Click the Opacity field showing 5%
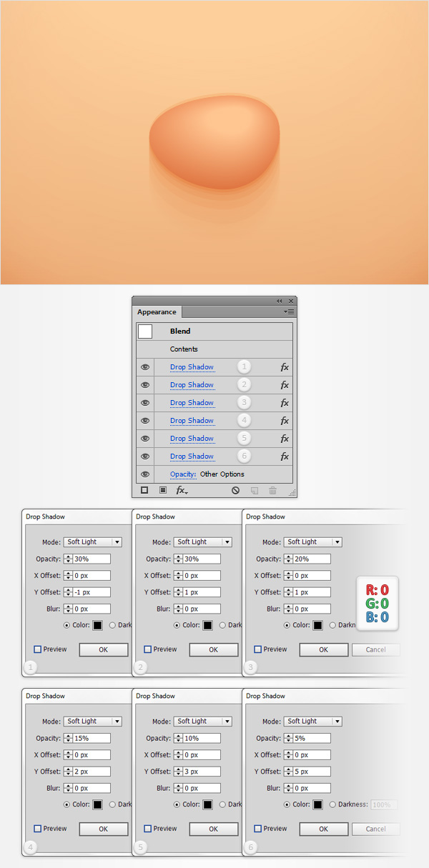The width and height of the screenshot is (429, 868). click(312, 738)
